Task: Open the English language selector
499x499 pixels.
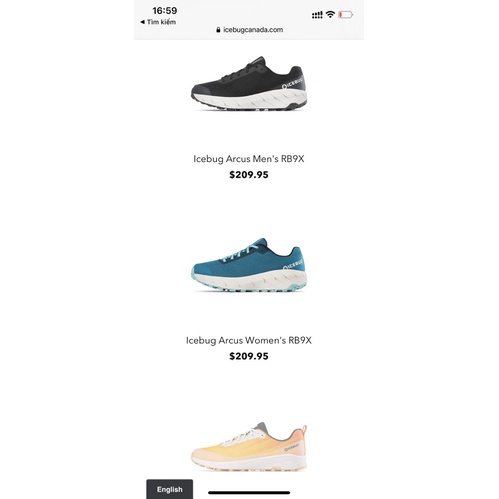Action: coord(170,489)
